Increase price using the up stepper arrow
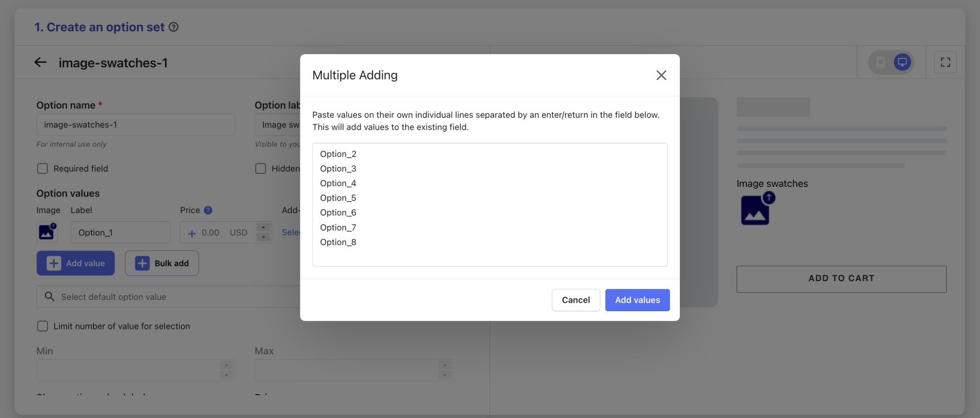The height and width of the screenshot is (418, 980). [x=263, y=227]
